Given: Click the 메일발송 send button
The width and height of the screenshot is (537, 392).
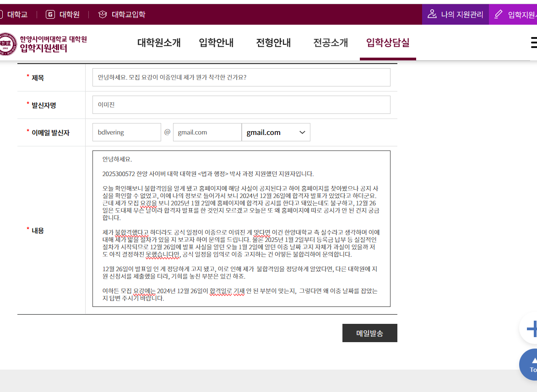Looking at the screenshot, I should coord(369,333).
